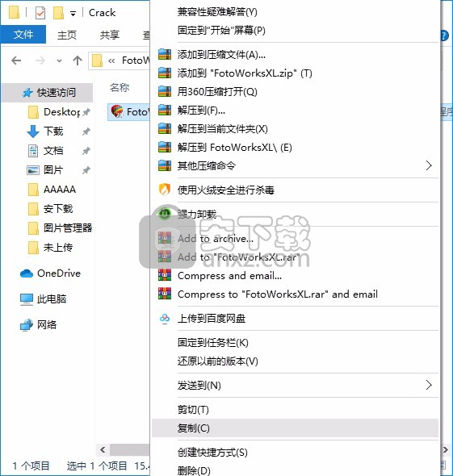This screenshot has height=476, width=453.
Task: Click the up-arrow parent folder icon
Action: pyautogui.click(x=78, y=61)
